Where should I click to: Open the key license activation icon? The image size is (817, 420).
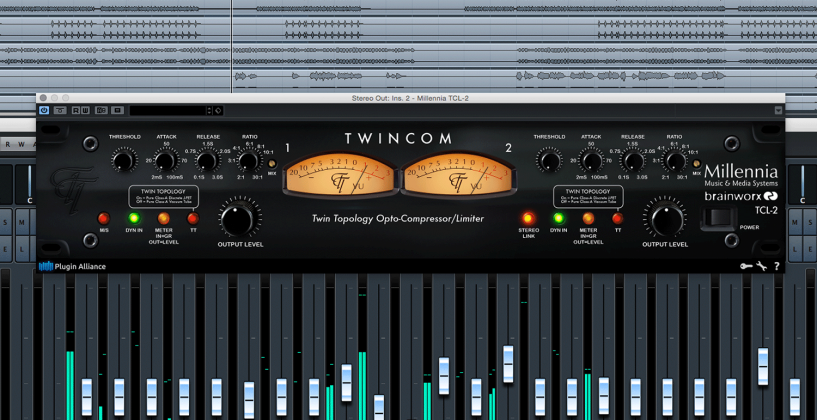745,266
